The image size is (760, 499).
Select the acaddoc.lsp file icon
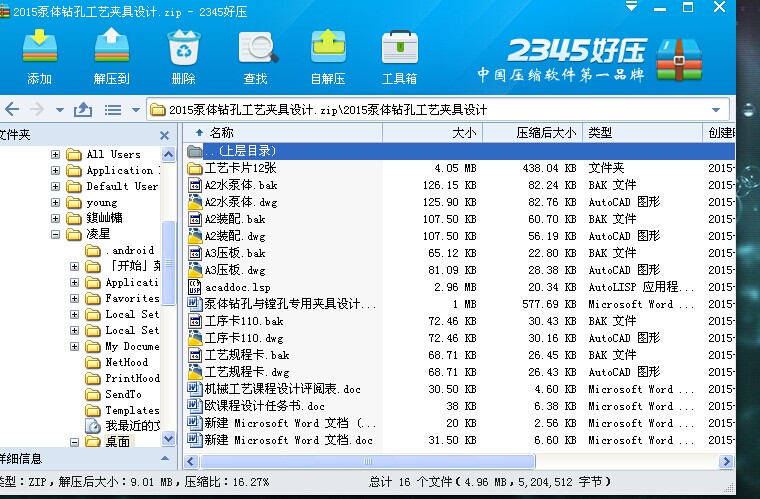195,287
